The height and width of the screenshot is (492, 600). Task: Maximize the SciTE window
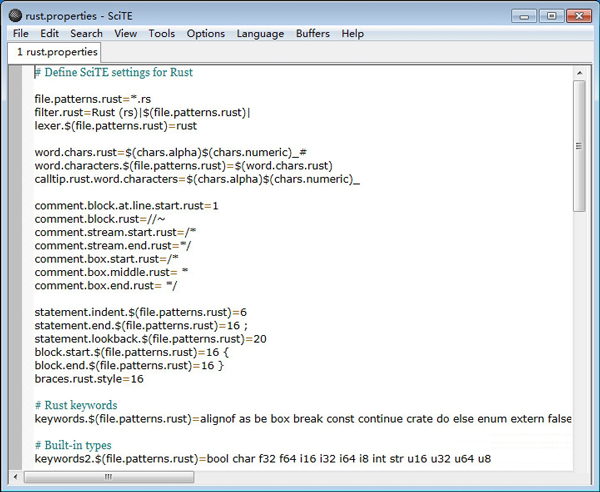coord(551,16)
